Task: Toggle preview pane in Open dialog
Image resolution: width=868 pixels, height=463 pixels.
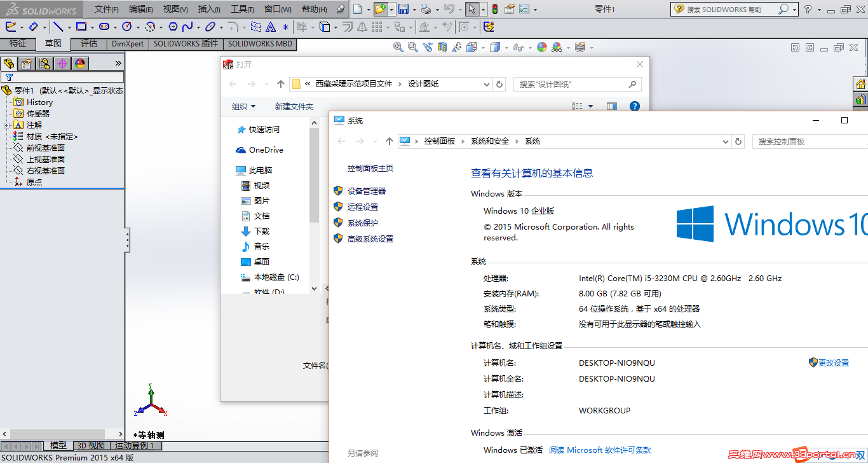Action: [611, 106]
